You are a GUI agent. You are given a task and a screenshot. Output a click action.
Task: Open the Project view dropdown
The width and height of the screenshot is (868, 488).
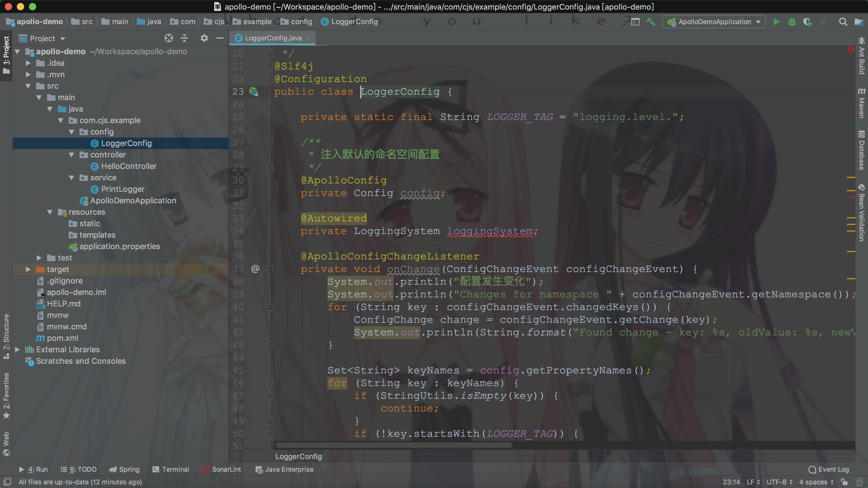pyautogui.click(x=42, y=38)
